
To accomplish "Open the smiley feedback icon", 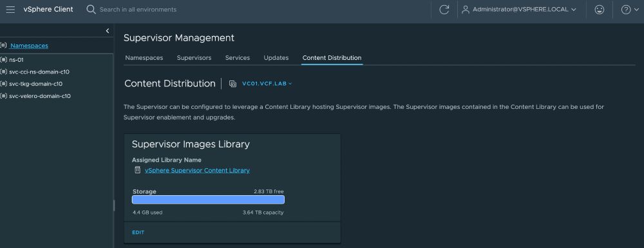I will point(599,10).
